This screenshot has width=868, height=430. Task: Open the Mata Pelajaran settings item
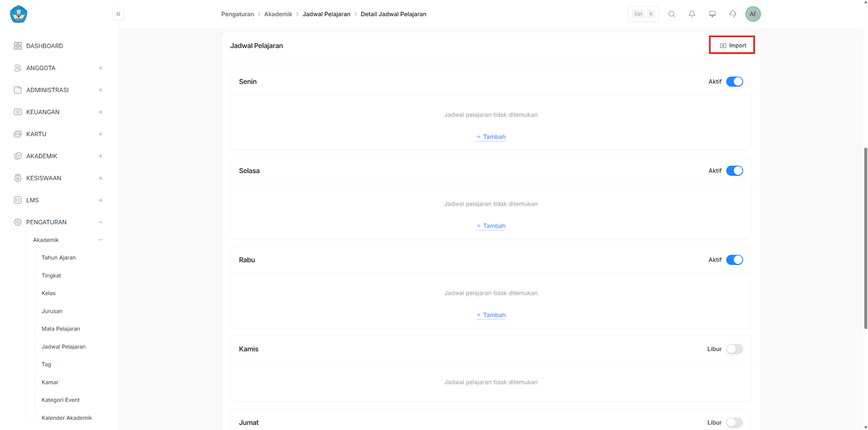[61, 329]
